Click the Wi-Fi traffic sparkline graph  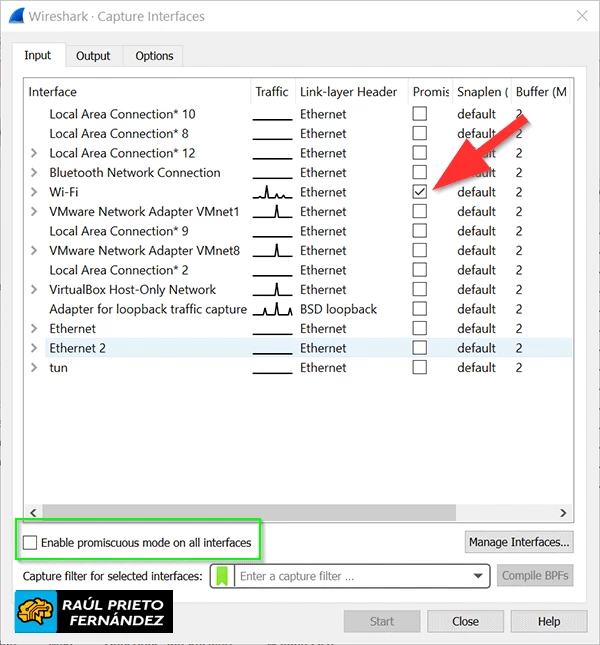(272, 192)
